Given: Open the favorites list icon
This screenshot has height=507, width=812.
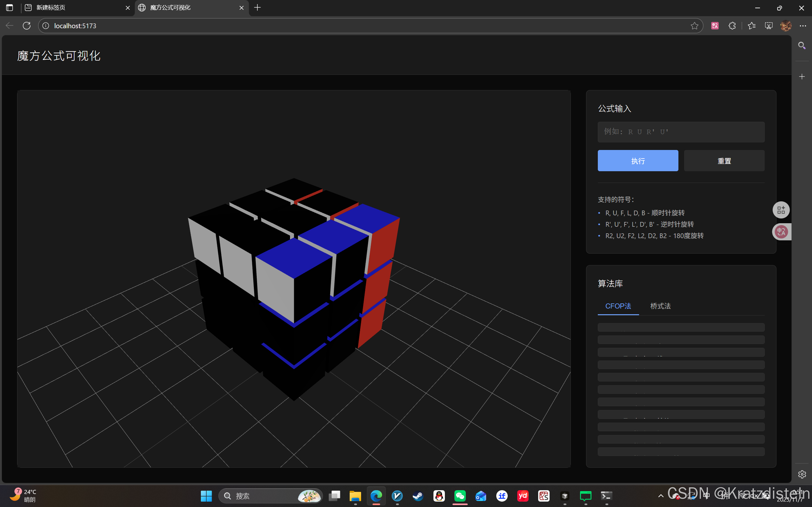Looking at the screenshot, I should pyautogui.click(x=751, y=26).
